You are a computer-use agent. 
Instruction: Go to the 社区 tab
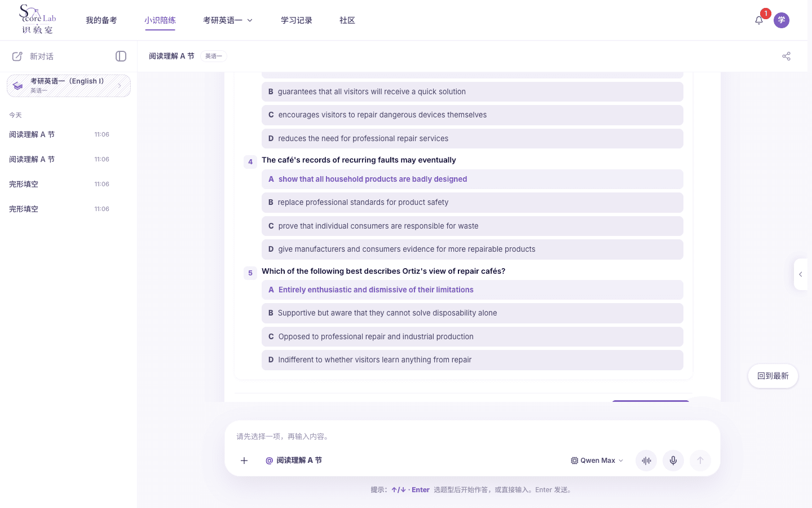tap(347, 20)
